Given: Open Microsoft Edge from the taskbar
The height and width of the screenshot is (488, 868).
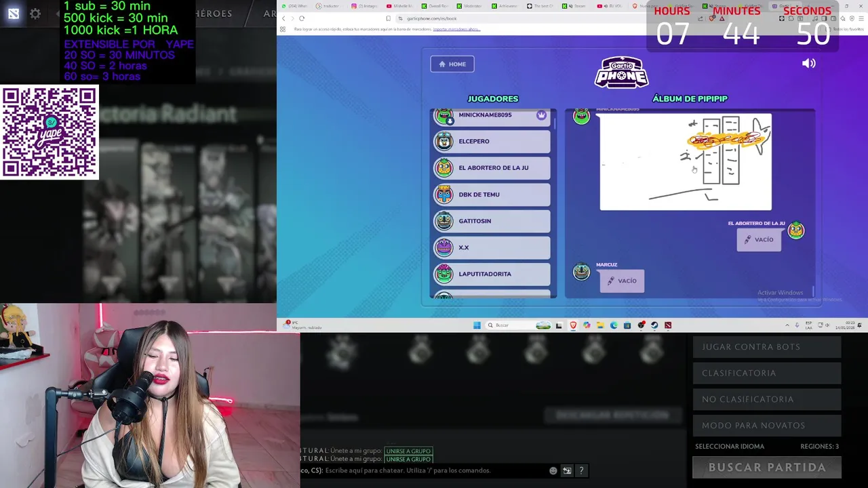Looking at the screenshot, I should [x=614, y=325].
